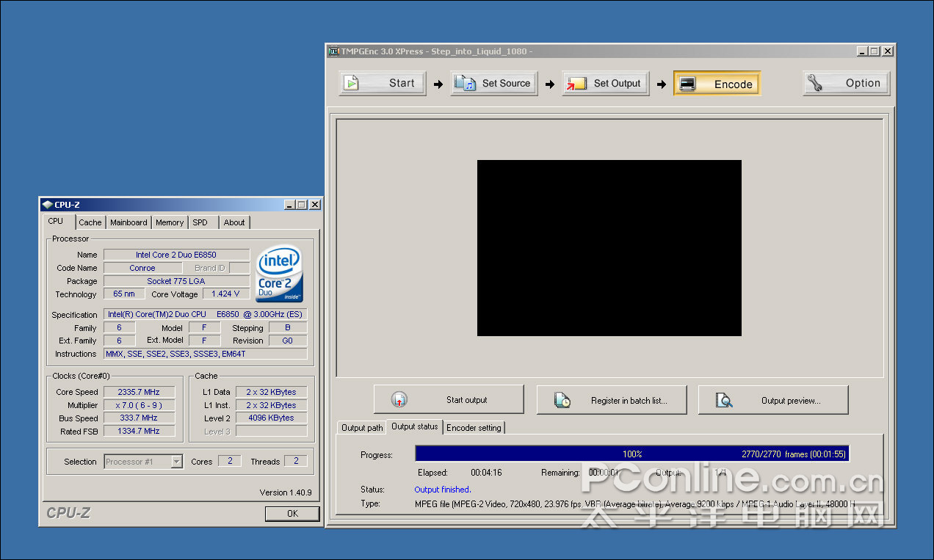Click the Cores count field
The image size is (934, 560).
229,461
